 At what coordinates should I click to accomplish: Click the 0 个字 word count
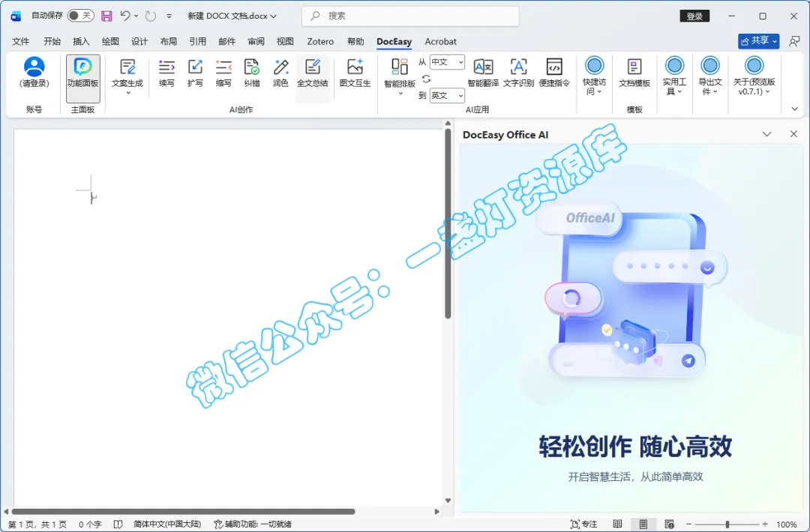(x=90, y=525)
